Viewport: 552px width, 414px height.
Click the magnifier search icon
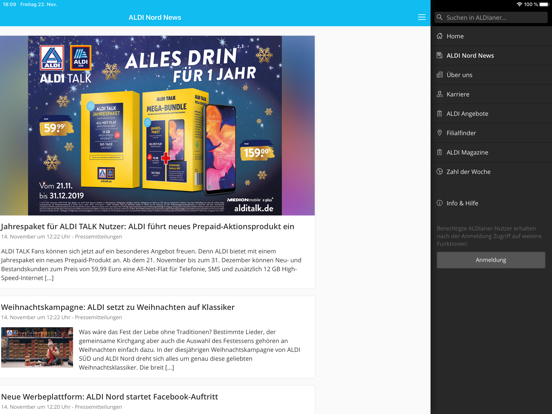[439, 17]
